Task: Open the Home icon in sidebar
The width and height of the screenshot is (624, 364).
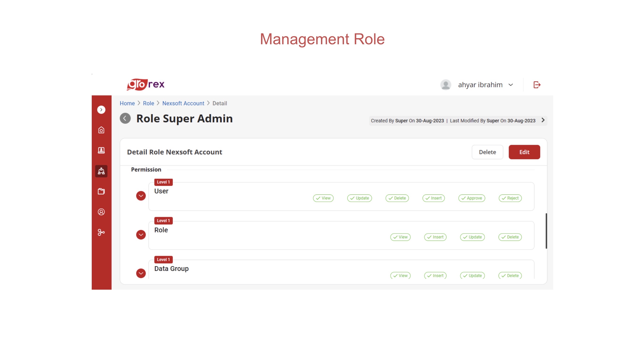Action: tap(101, 130)
